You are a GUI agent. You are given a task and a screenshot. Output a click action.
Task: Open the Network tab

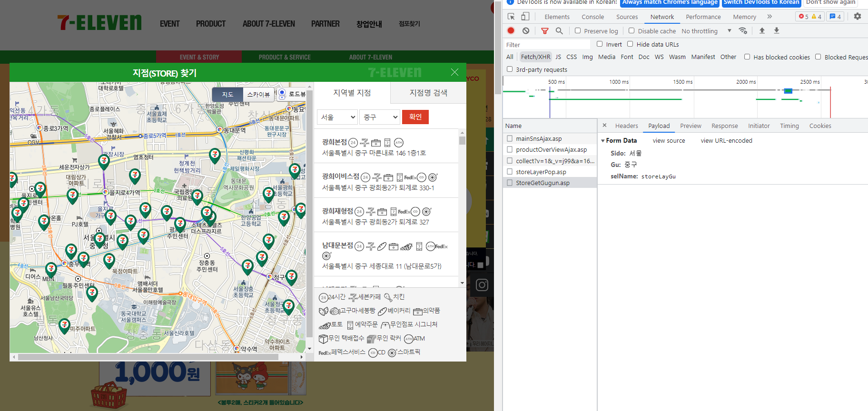(662, 17)
